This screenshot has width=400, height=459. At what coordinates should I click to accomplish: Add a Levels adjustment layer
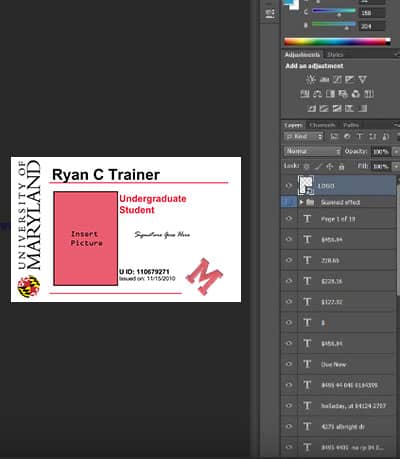point(324,79)
